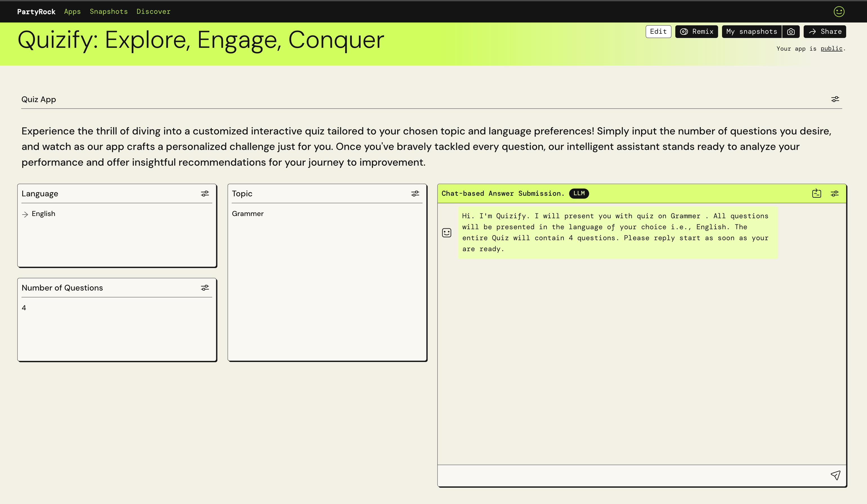This screenshot has width=867, height=504.
Task: Click the reset chat icon in the chat header
Action: 816,193
